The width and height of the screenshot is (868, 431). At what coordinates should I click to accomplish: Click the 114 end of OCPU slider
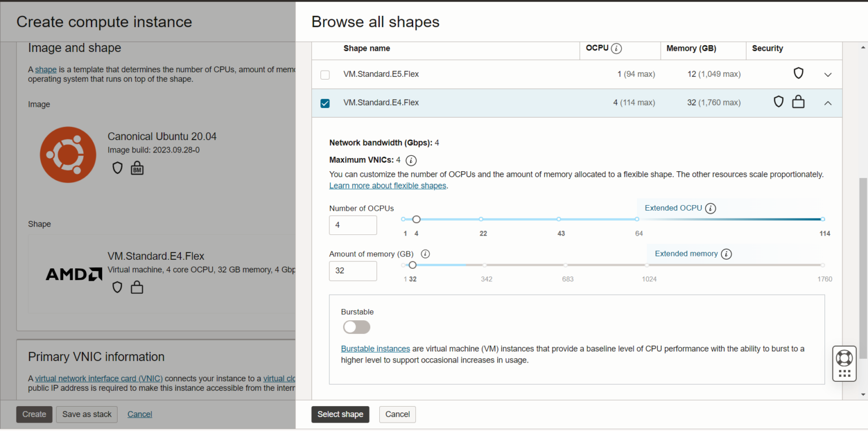823,219
